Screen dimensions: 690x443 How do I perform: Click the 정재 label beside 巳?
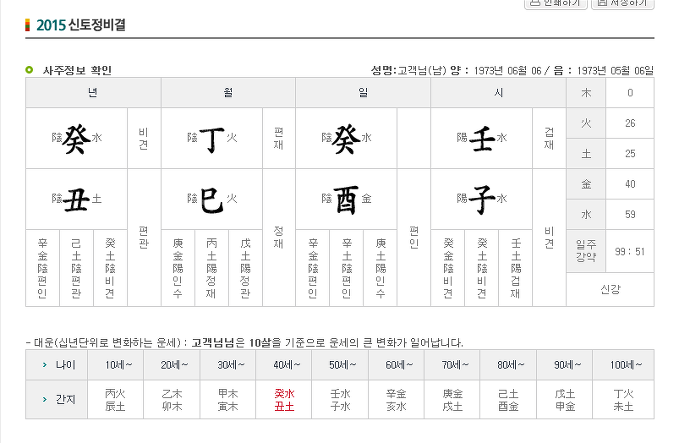[278, 238]
